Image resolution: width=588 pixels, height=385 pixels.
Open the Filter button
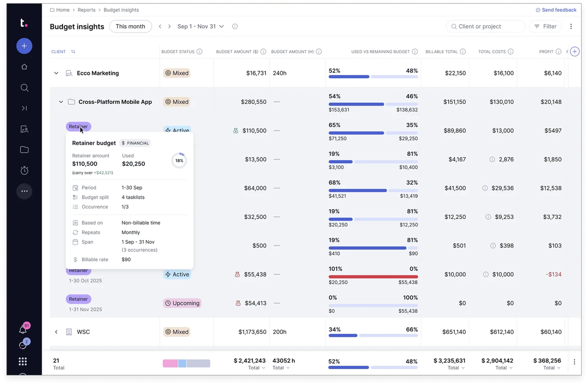pos(545,26)
